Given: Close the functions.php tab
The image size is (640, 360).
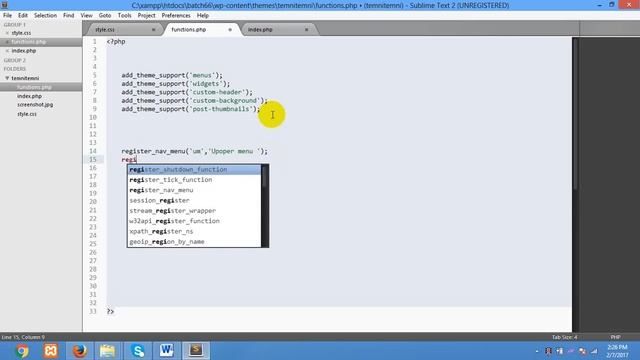Looking at the screenshot, I should click(230, 30).
